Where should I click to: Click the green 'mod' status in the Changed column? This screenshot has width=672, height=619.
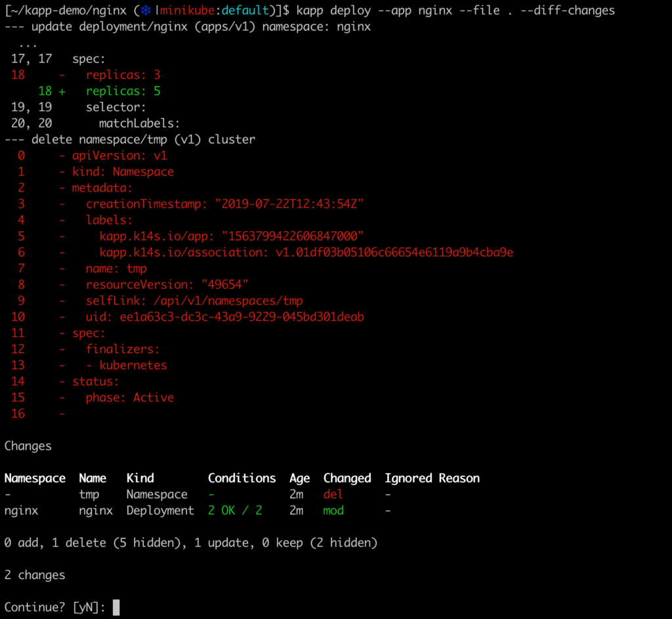click(333, 510)
